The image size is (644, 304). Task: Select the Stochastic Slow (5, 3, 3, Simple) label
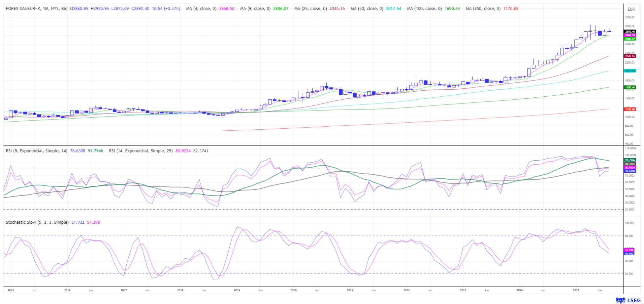pos(37,222)
